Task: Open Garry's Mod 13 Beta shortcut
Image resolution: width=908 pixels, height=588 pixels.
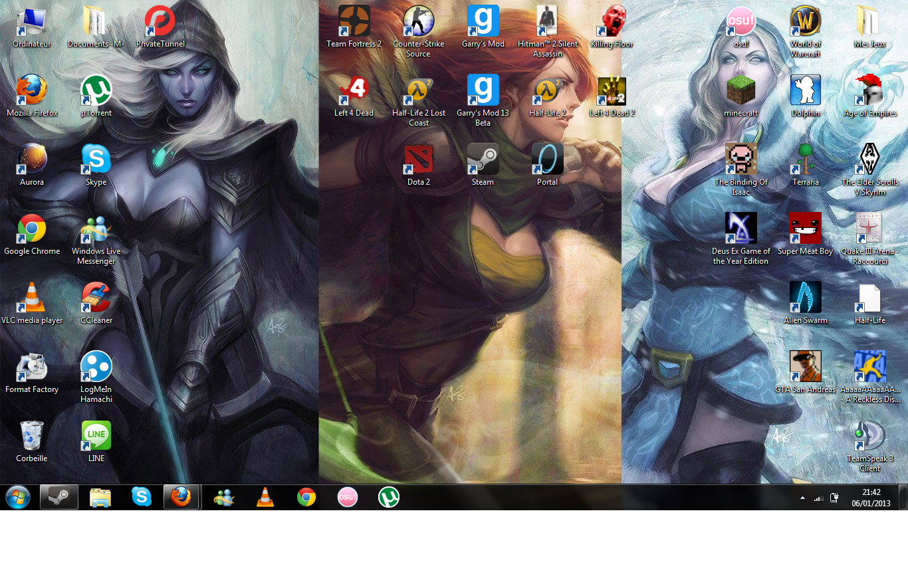Action: (x=483, y=102)
